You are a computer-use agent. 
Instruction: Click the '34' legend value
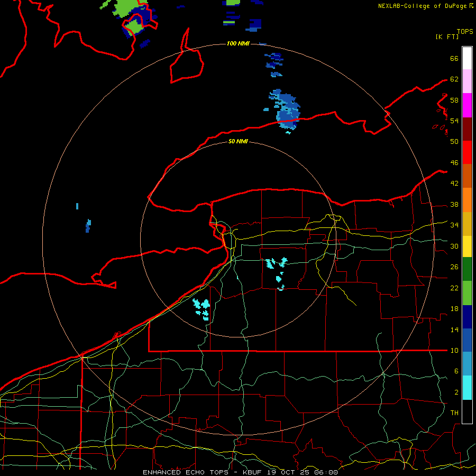tap(454, 225)
